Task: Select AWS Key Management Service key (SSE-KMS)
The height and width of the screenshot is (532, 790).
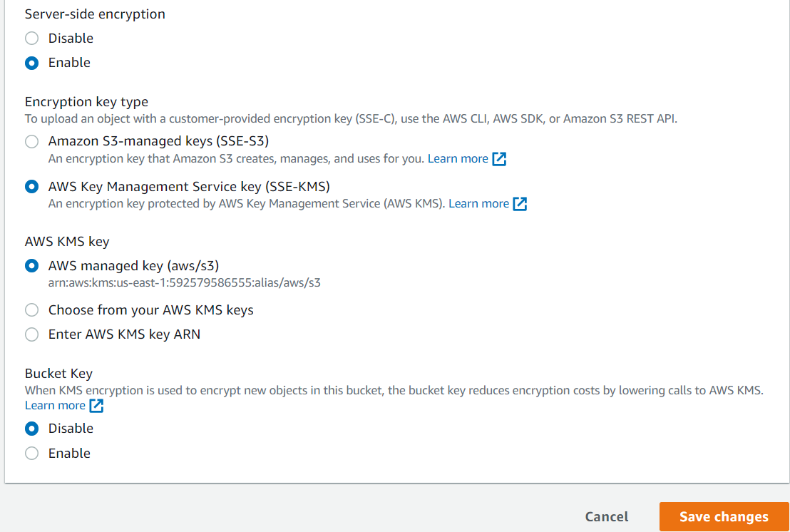Action: (31, 186)
